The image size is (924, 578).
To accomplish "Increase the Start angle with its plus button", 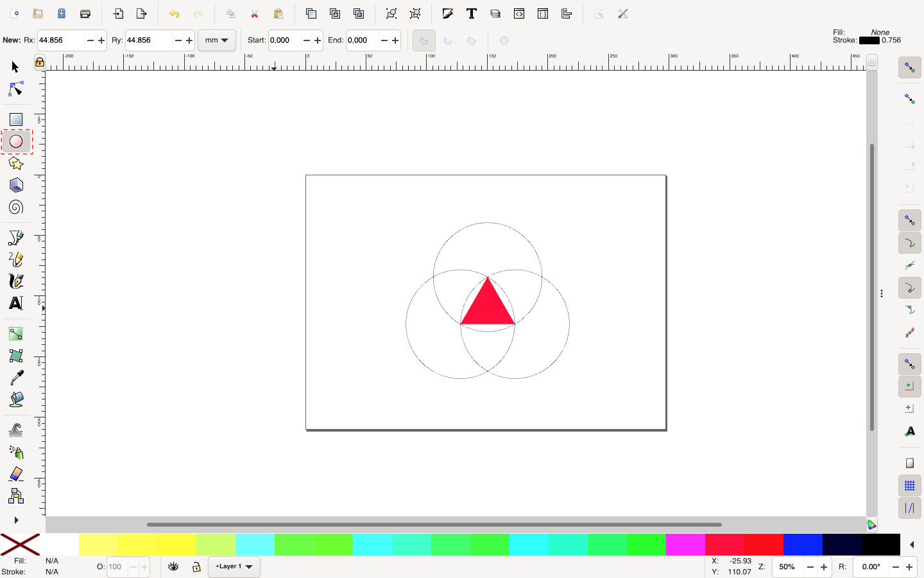I will pyautogui.click(x=317, y=40).
